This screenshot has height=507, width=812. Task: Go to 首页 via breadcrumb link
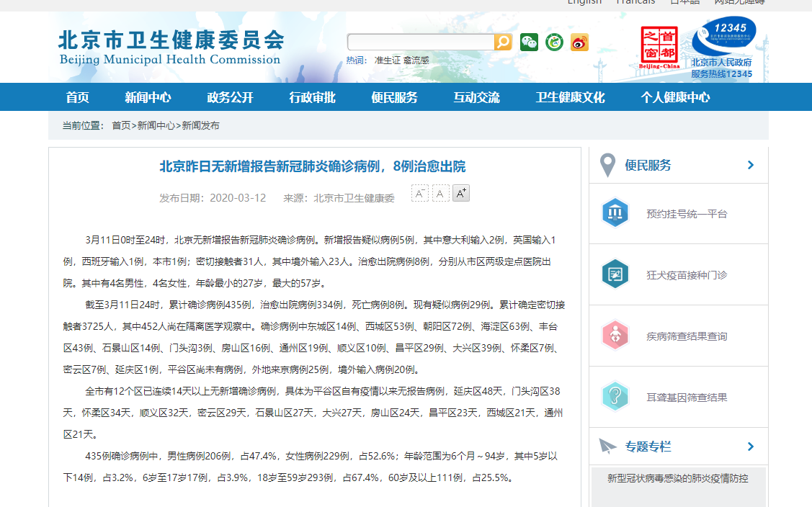click(121, 125)
